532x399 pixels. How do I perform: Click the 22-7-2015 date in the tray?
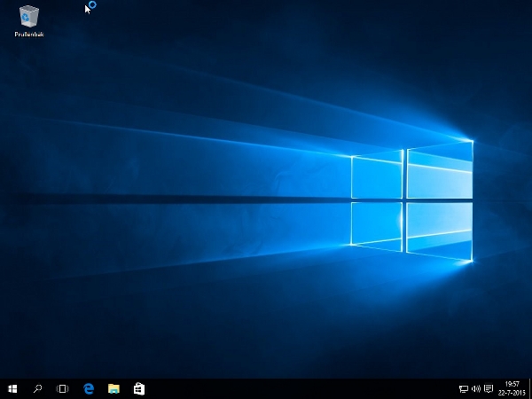512,393
